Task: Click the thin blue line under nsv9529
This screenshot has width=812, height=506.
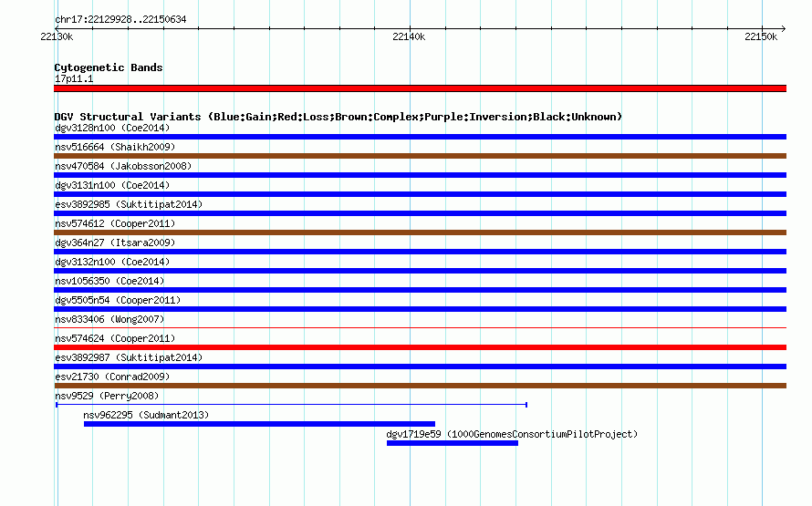Action: click(292, 405)
